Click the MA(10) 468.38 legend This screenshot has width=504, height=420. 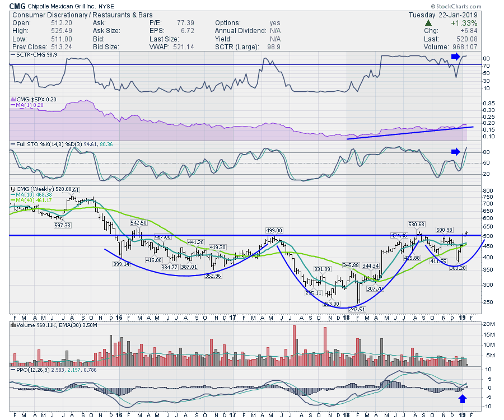point(34,195)
